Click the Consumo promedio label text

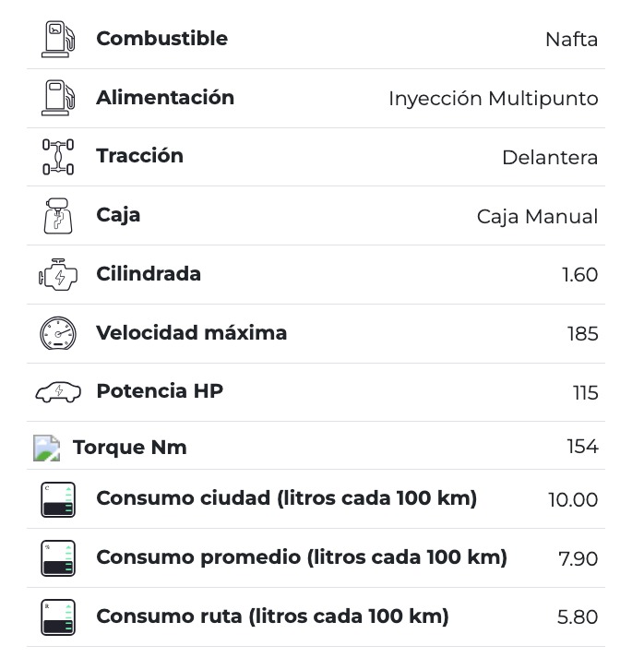click(301, 557)
